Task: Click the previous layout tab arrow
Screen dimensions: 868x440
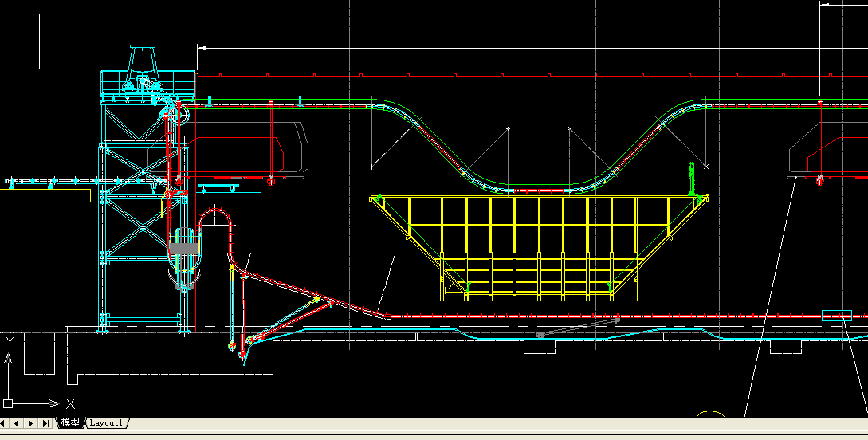Action: 20,422
